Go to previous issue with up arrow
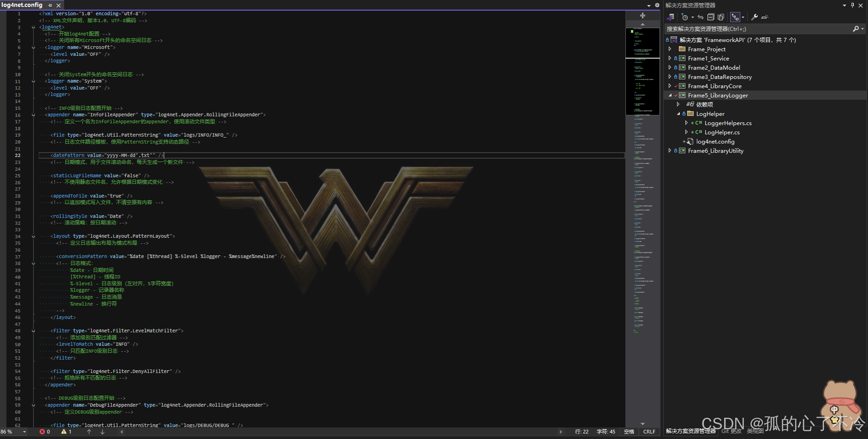Image resolution: width=868 pixels, height=439 pixels. (x=89, y=432)
